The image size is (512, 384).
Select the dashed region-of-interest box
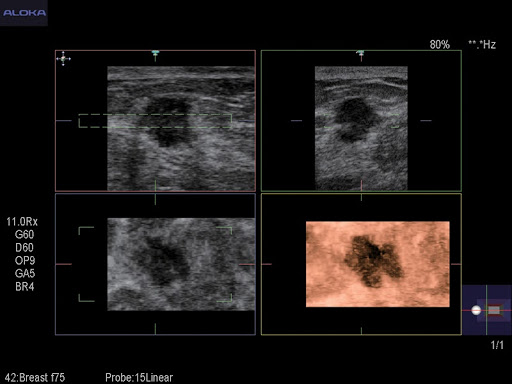pyautogui.click(x=155, y=121)
